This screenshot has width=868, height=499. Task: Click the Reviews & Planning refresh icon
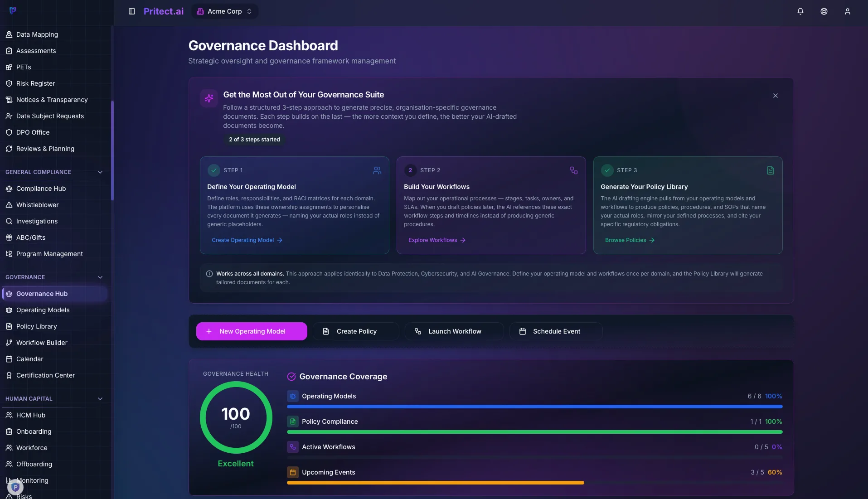pyautogui.click(x=9, y=149)
